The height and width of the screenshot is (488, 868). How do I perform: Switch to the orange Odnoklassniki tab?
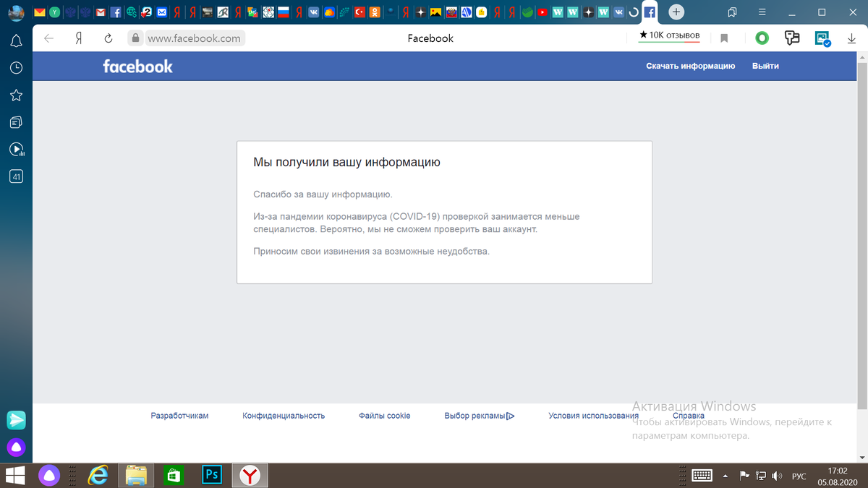coord(375,12)
